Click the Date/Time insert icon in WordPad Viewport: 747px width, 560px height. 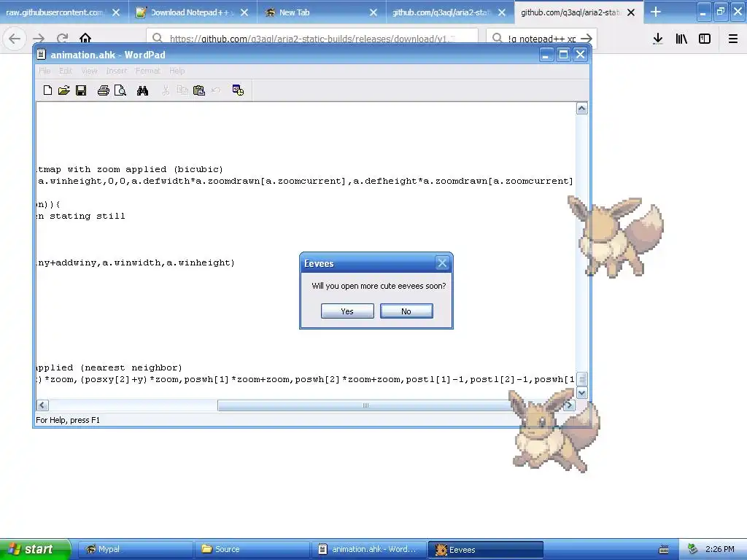[x=239, y=90]
